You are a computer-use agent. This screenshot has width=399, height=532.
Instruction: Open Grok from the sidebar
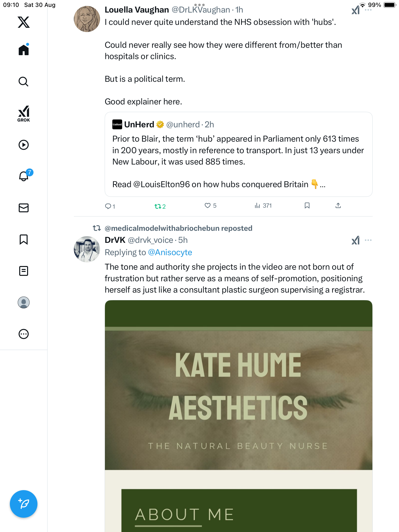coord(24,114)
